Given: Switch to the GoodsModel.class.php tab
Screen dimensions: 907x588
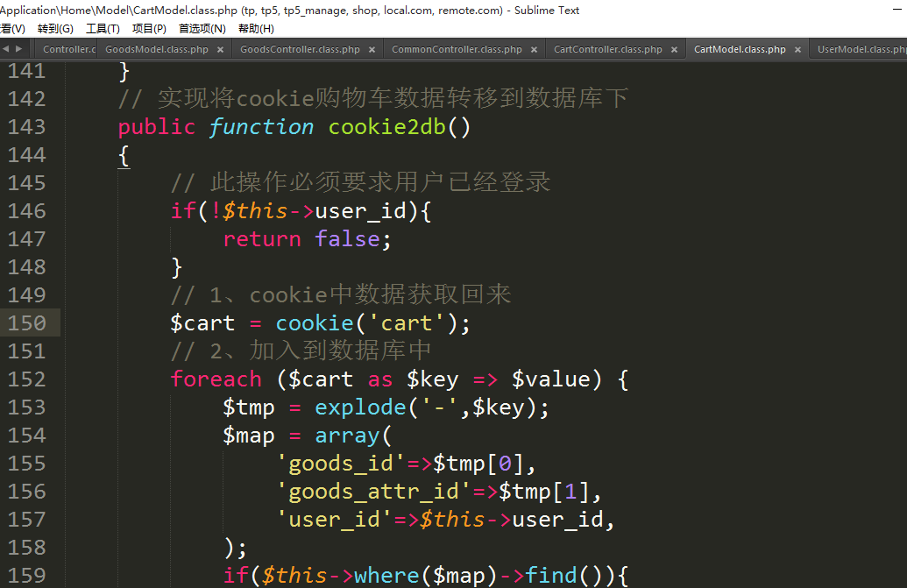Looking at the screenshot, I should (156, 50).
